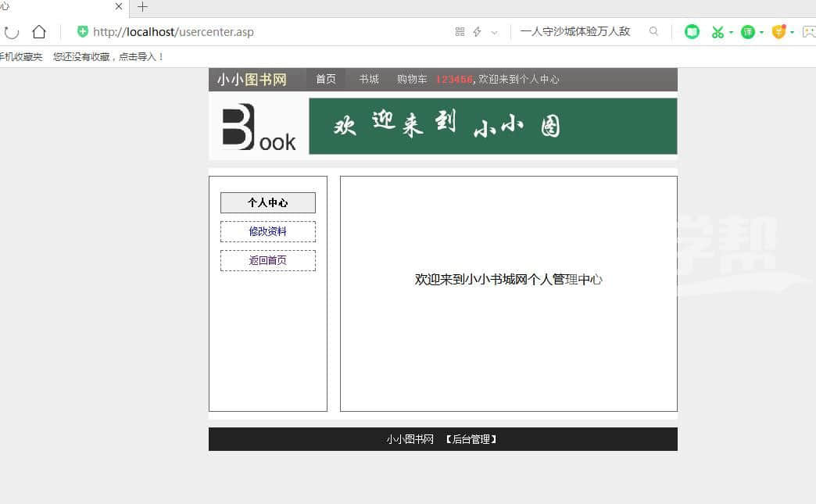816x504 pixels.
Task: Click the orange shield icon
Action: (778, 32)
